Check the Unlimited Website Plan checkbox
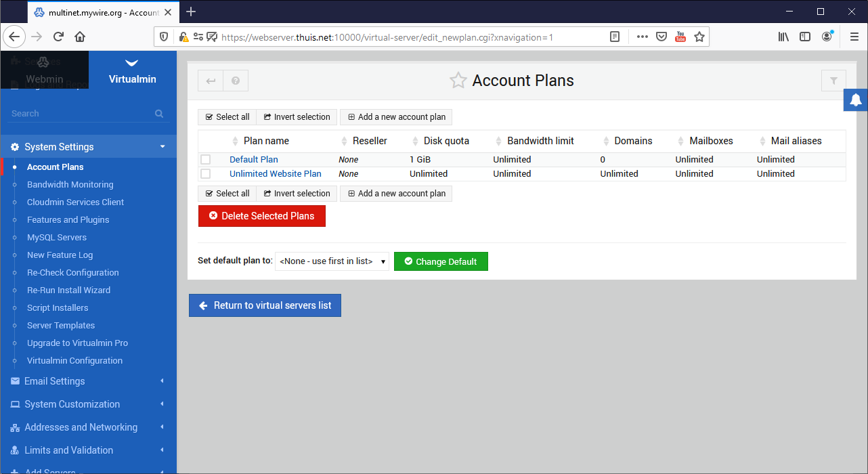 206,174
